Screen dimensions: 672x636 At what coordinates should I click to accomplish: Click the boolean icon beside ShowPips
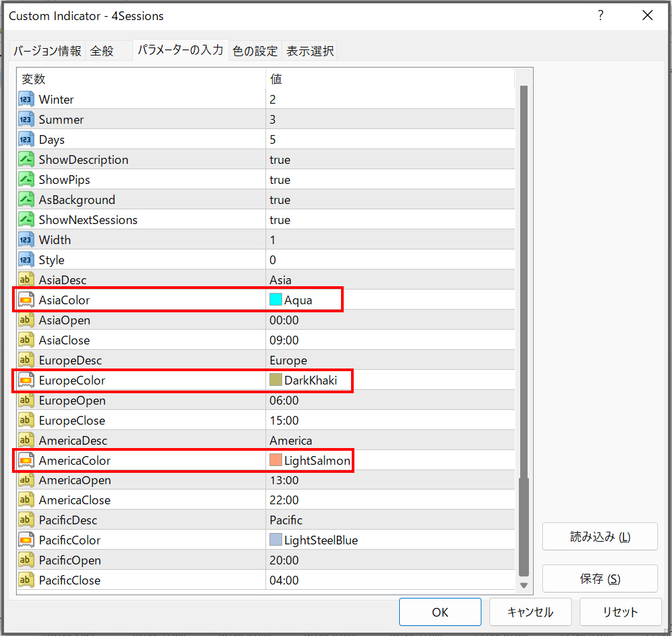click(x=26, y=180)
